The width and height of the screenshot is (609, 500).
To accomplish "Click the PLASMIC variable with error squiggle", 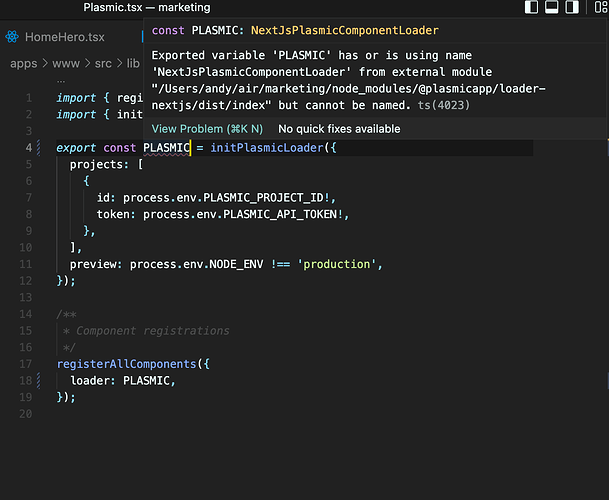I will click(x=166, y=148).
